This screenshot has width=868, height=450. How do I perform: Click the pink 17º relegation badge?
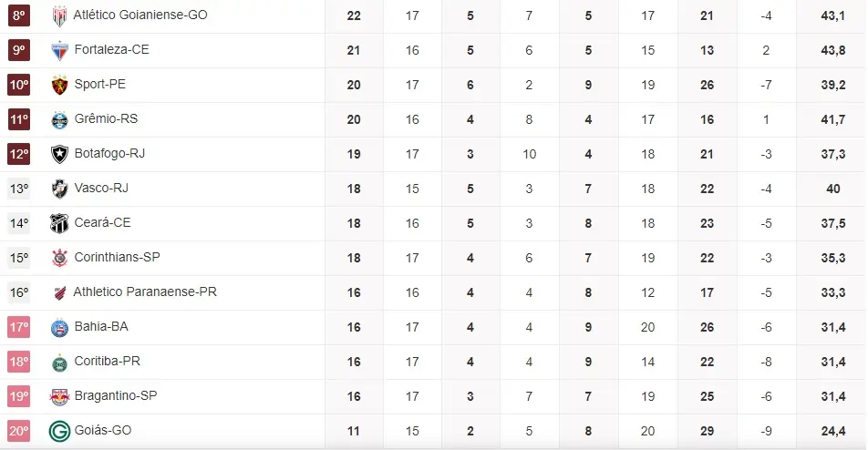click(x=19, y=327)
